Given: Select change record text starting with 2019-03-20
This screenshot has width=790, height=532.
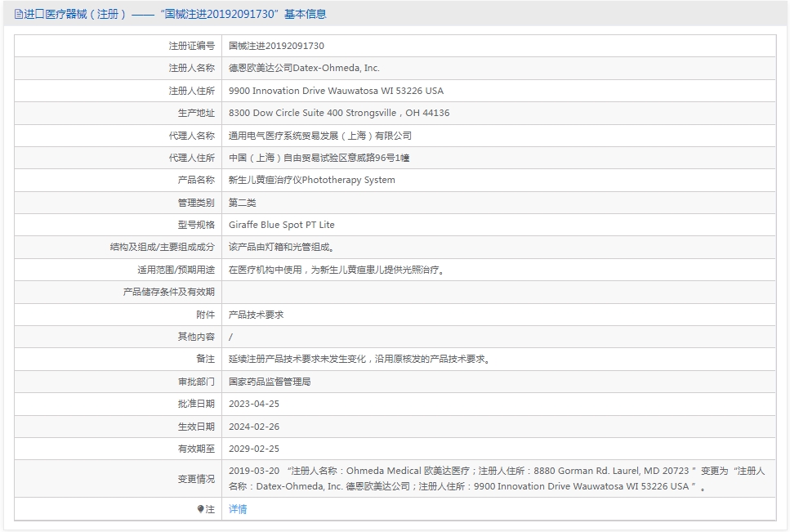Looking at the screenshot, I should click(497, 479).
